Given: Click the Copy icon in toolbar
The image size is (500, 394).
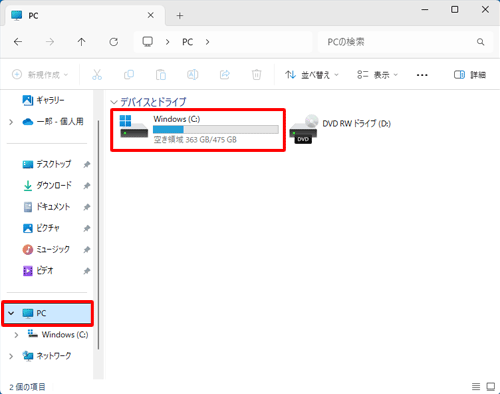Looking at the screenshot, I should point(129,75).
